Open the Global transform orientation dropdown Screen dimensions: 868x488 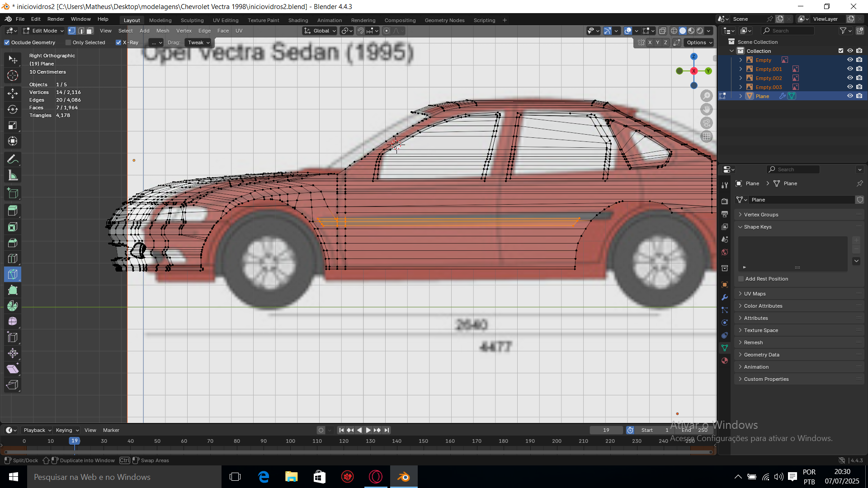point(321,31)
